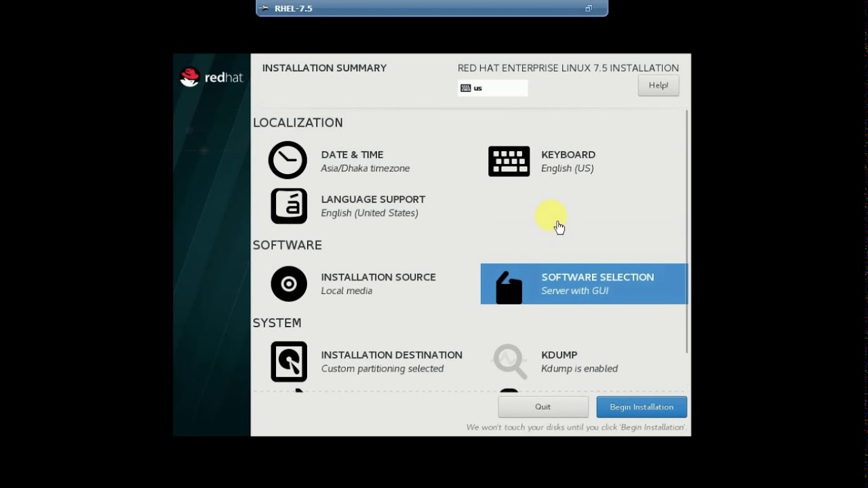Click the Red Hat logo
868x488 pixels.
click(x=211, y=77)
